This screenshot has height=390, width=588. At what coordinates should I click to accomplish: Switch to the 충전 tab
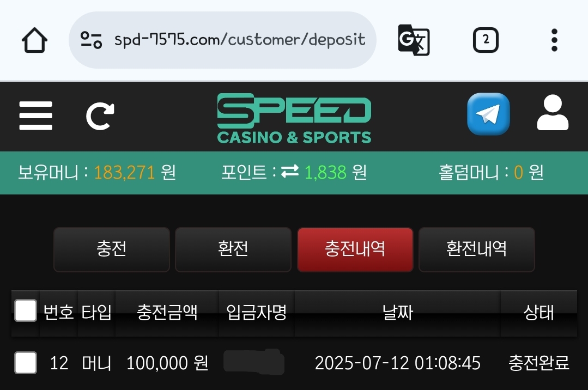(111, 249)
